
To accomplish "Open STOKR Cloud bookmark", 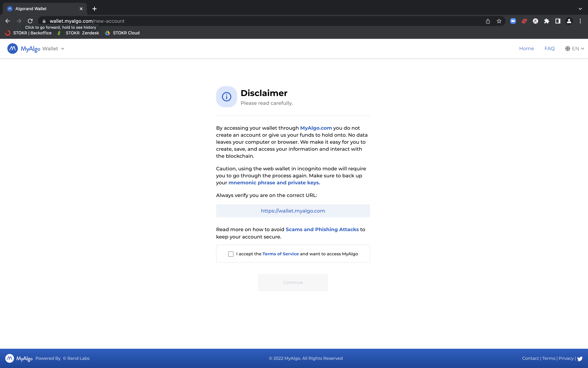I will tap(122, 33).
